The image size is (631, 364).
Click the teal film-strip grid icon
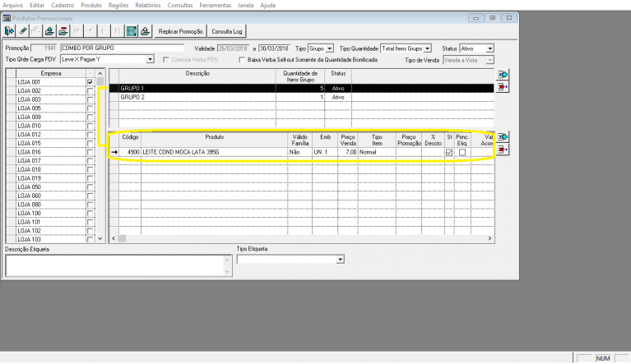click(131, 31)
